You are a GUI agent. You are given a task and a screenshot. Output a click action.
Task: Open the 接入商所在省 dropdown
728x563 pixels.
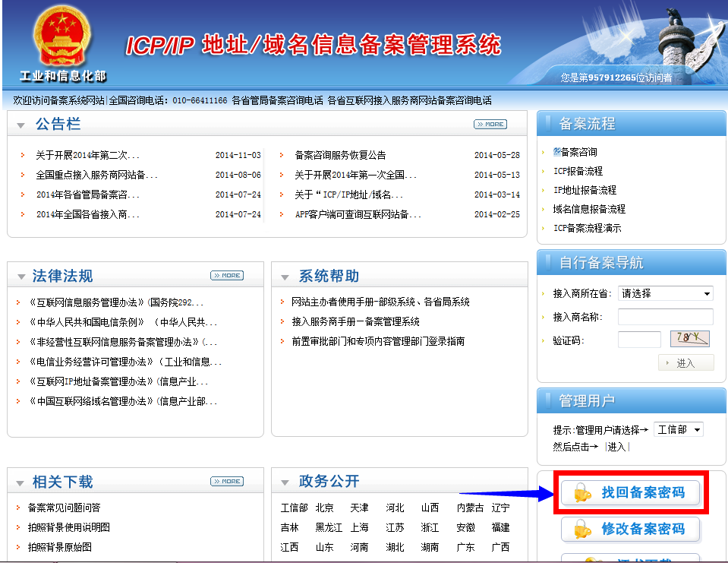pyautogui.click(x=665, y=293)
